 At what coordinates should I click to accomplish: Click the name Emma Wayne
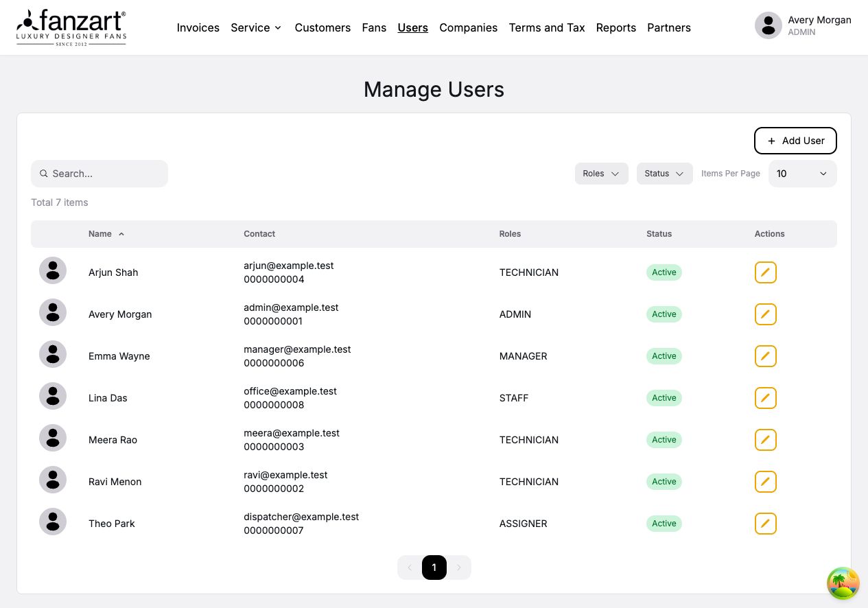(x=119, y=356)
